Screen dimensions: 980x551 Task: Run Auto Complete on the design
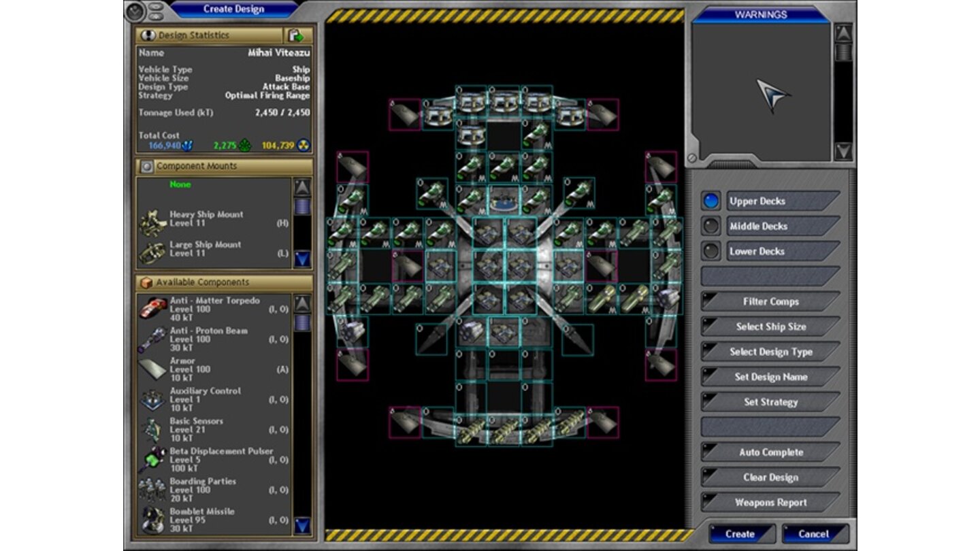pos(770,452)
